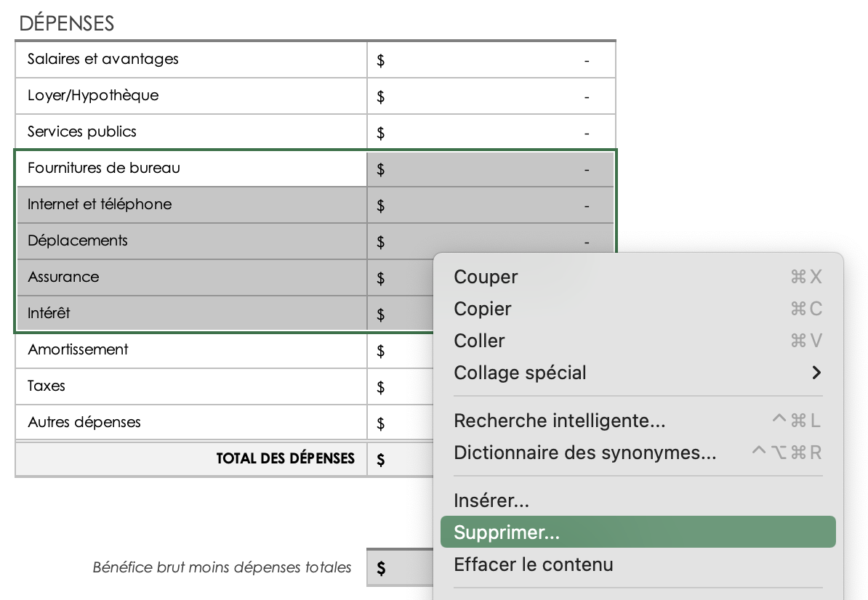Viewport: 868px width, 600px height.
Task: Select the Bénéfice brut amount cell
Action: click(x=400, y=567)
